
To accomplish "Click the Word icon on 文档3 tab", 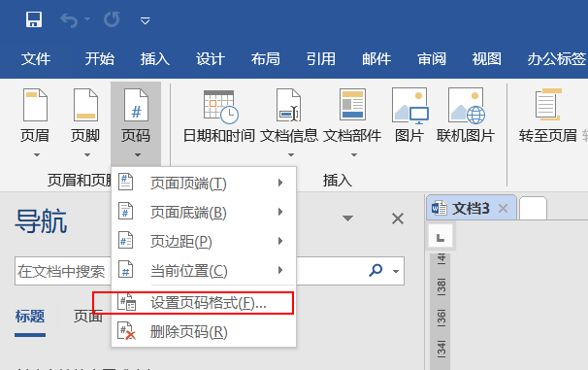I will point(439,208).
